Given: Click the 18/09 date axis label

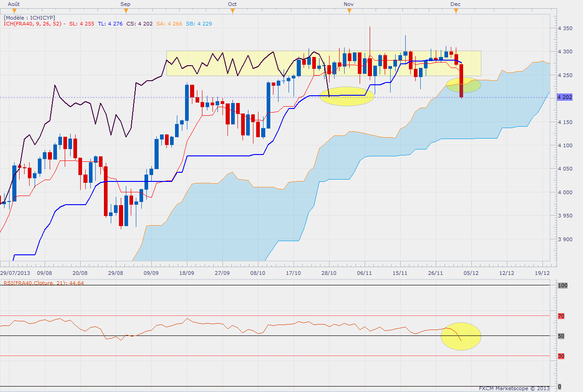Looking at the screenshot, I should [x=186, y=273].
